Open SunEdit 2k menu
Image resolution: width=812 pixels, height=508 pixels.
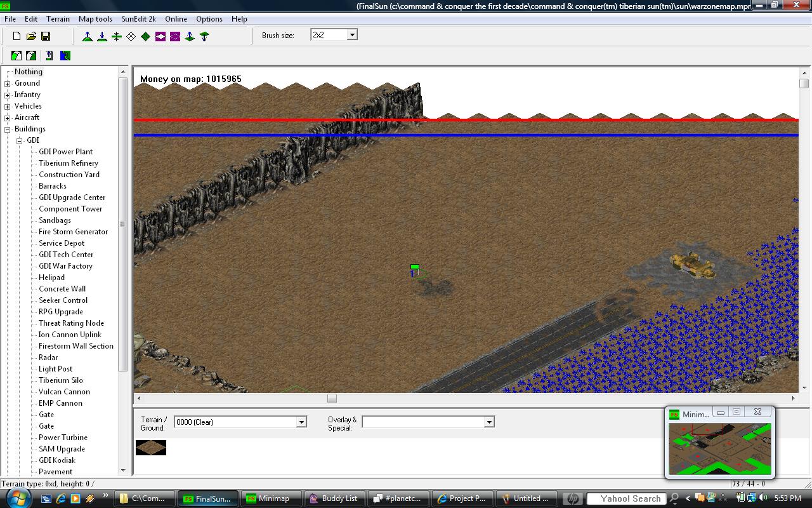(x=139, y=19)
